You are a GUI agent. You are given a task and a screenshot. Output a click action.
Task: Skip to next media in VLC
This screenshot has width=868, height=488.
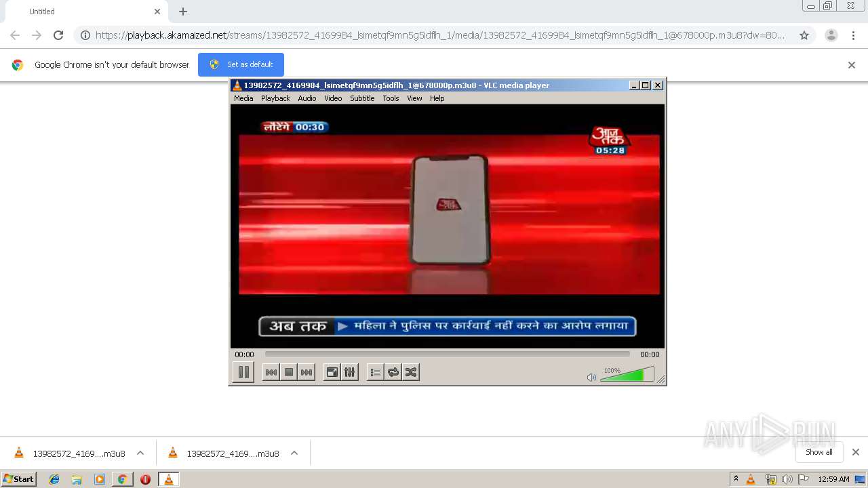[x=307, y=372]
